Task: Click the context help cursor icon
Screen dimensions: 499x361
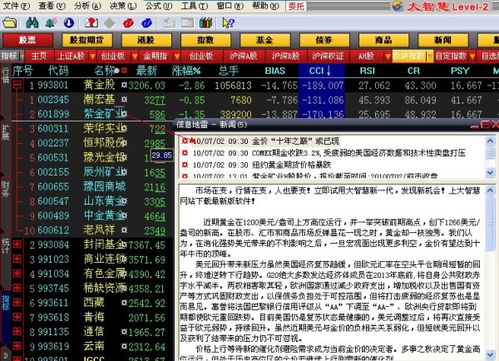Action: (228, 23)
